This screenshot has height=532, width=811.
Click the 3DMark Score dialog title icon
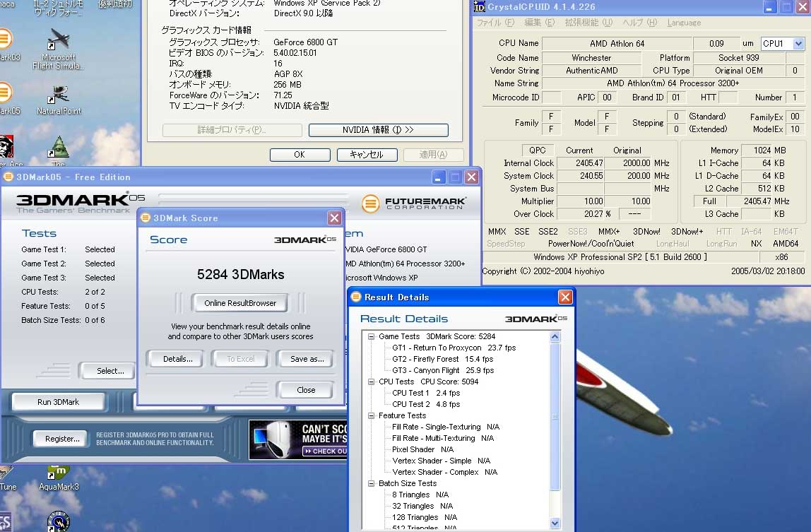(x=146, y=218)
